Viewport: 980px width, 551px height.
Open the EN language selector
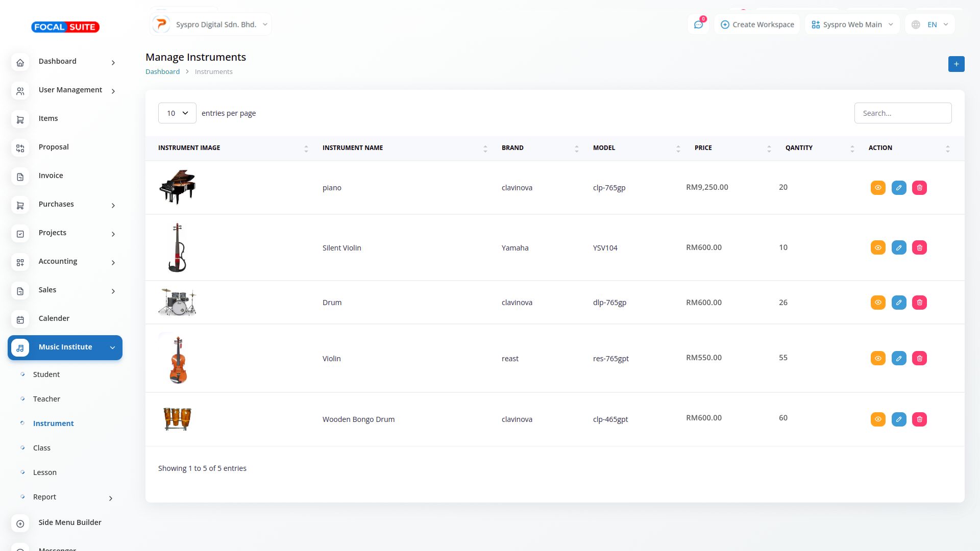tap(930, 24)
